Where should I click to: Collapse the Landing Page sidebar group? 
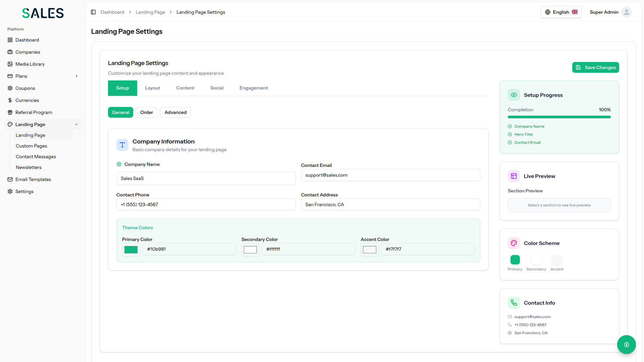tap(76, 124)
